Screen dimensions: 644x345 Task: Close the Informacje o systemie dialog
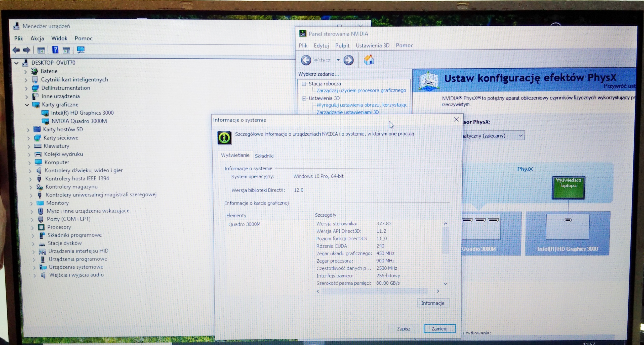(x=456, y=119)
